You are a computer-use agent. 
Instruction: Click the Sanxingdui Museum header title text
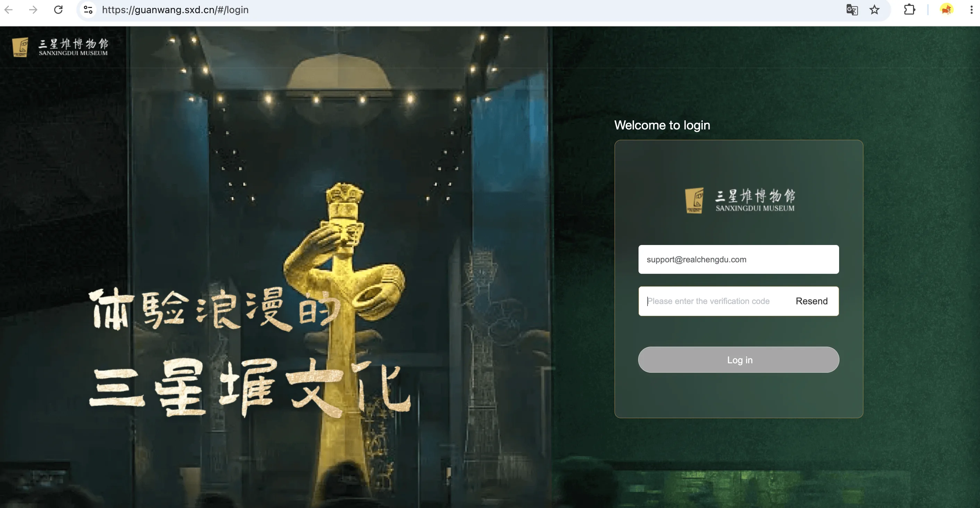(x=74, y=47)
